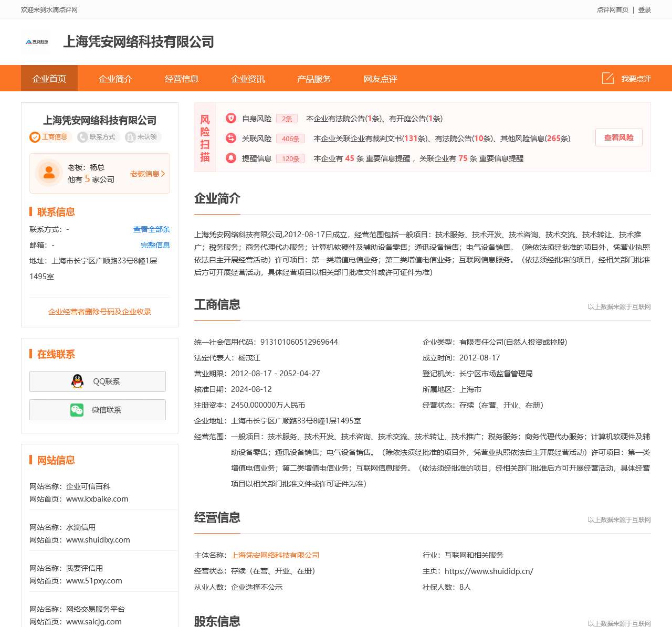
Task: Open 老板信息 chevron link
Action: [148, 174]
